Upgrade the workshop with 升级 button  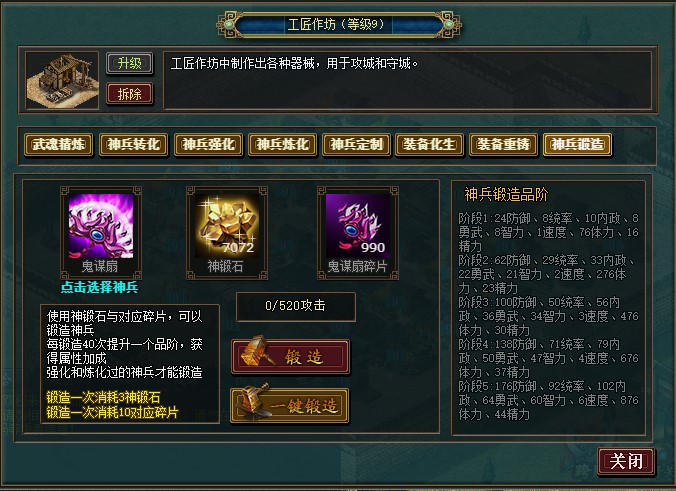129,63
